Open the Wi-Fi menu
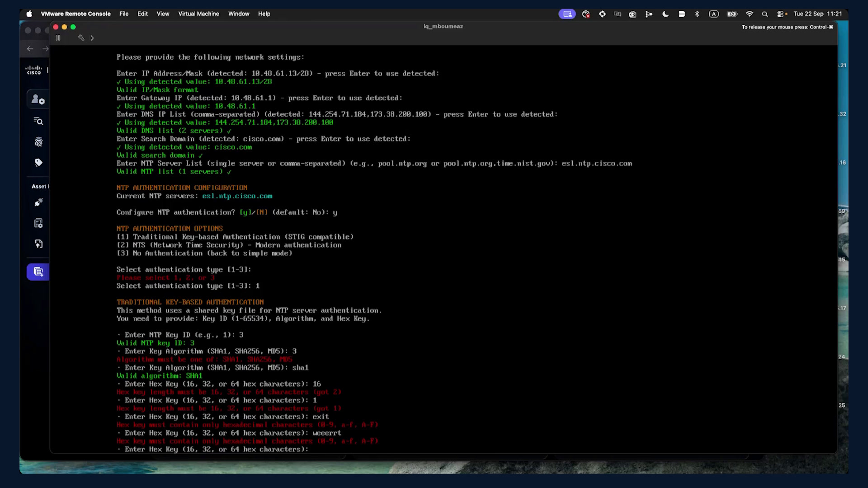Viewport: 868px width, 488px height. 750,14
